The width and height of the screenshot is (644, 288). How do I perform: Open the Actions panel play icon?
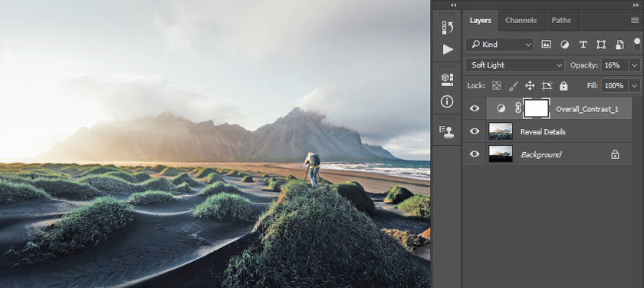coord(447,49)
